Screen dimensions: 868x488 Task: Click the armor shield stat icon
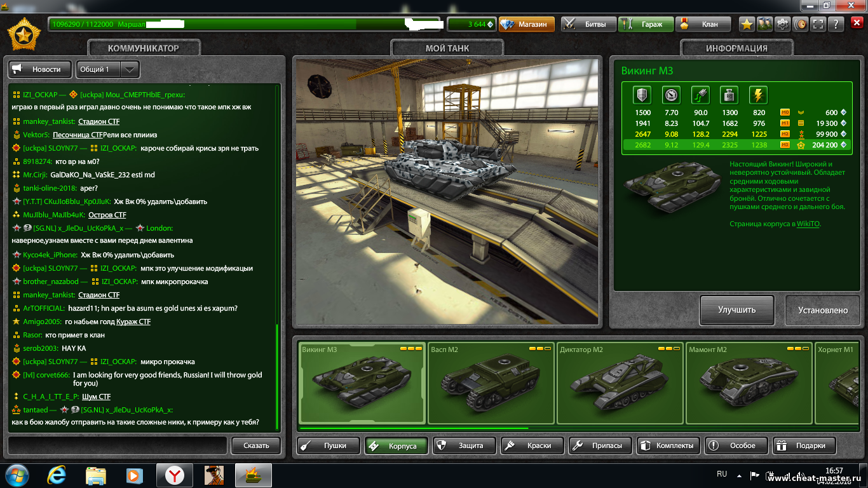[x=642, y=95]
